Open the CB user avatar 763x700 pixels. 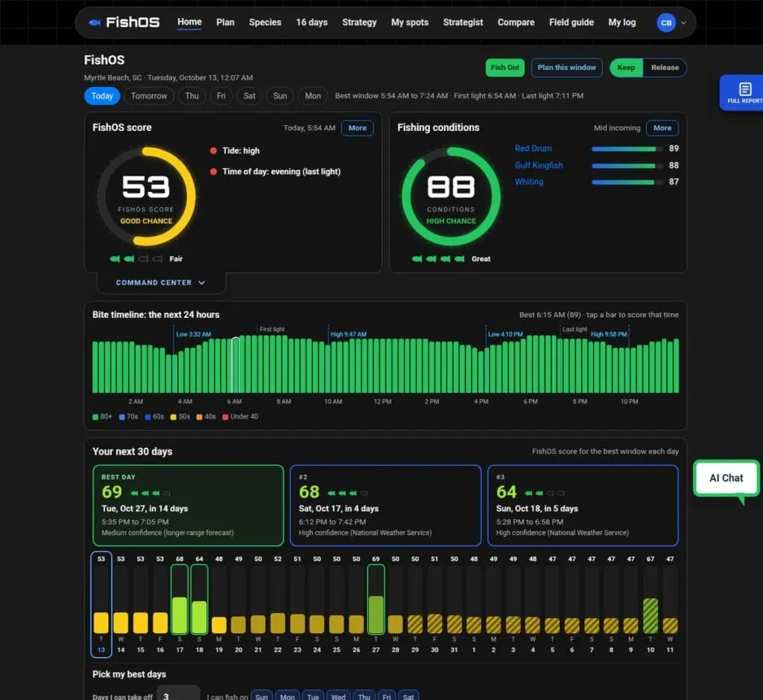(665, 22)
